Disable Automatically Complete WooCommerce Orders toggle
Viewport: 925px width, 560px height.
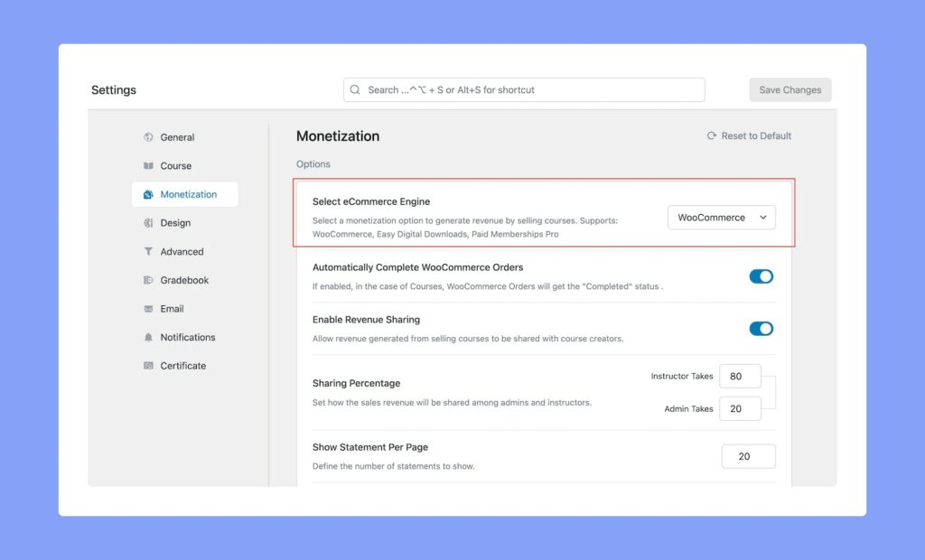[761, 276]
